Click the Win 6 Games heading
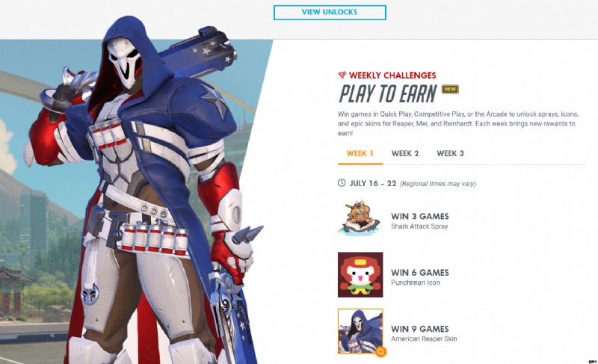 coord(420,273)
